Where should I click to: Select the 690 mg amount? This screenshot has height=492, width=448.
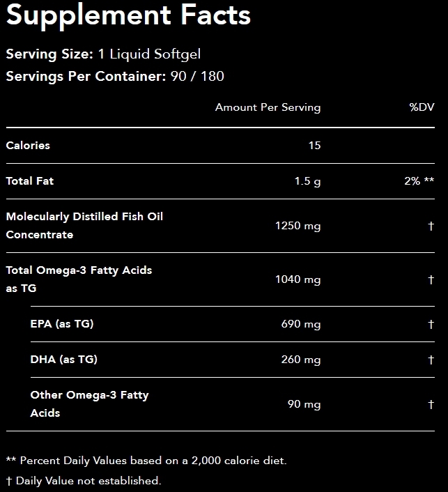tap(301, 324)
